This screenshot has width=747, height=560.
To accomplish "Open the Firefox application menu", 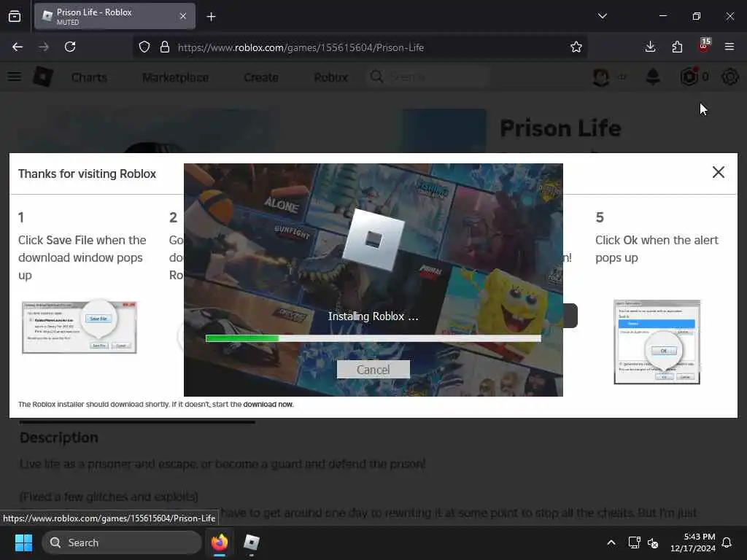I will (729, 47).
